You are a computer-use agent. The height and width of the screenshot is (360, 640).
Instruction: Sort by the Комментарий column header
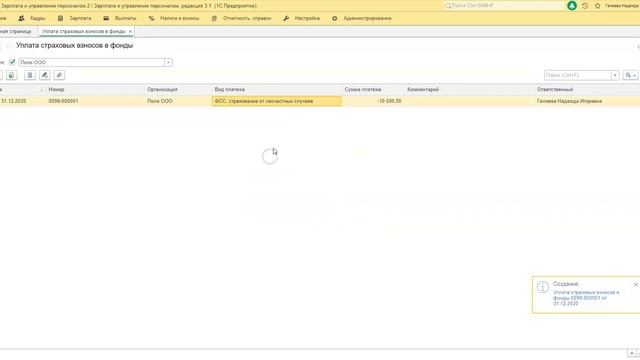coord(423,89)
